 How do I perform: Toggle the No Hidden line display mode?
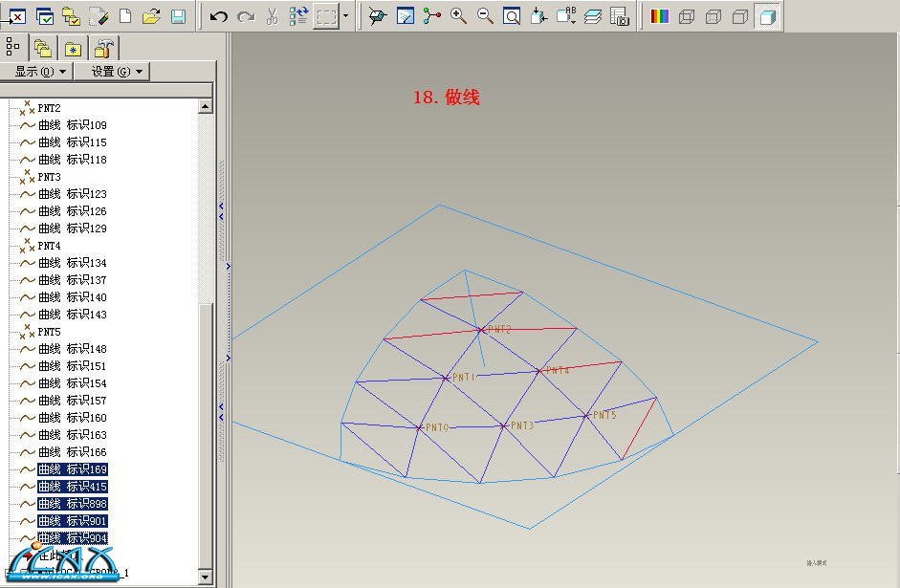click(x=739, y=16)
